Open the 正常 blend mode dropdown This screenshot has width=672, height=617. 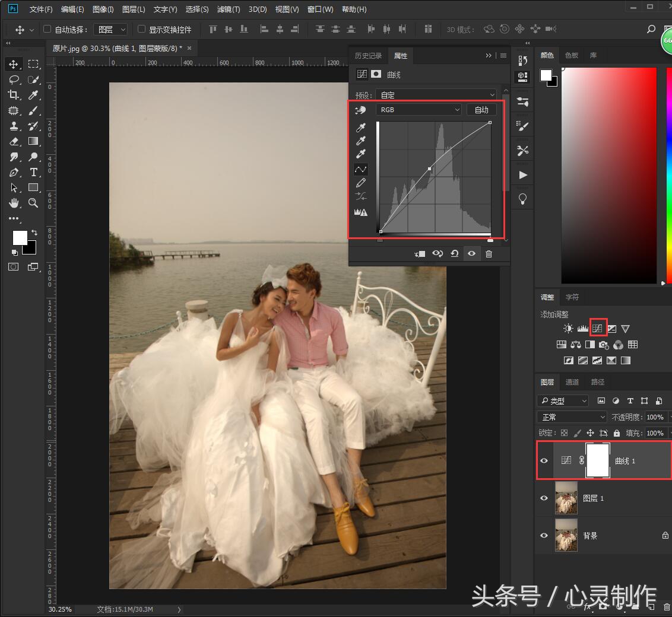(571, 416)
